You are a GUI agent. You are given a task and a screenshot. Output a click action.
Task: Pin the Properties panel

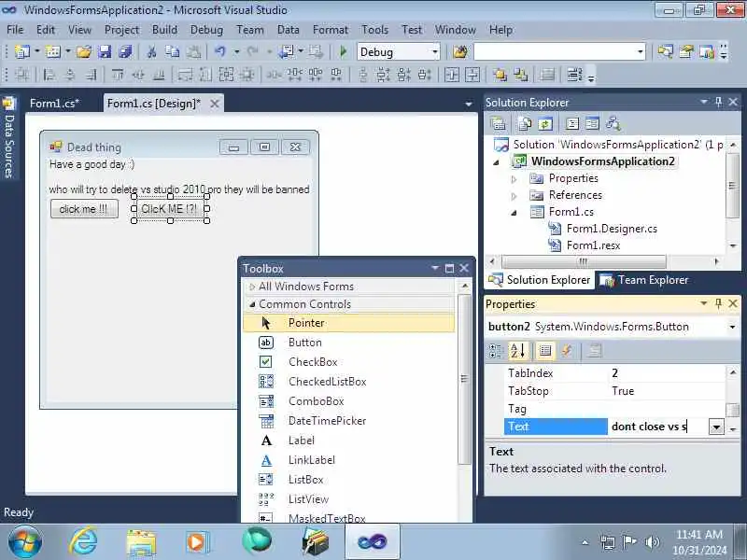718,303
